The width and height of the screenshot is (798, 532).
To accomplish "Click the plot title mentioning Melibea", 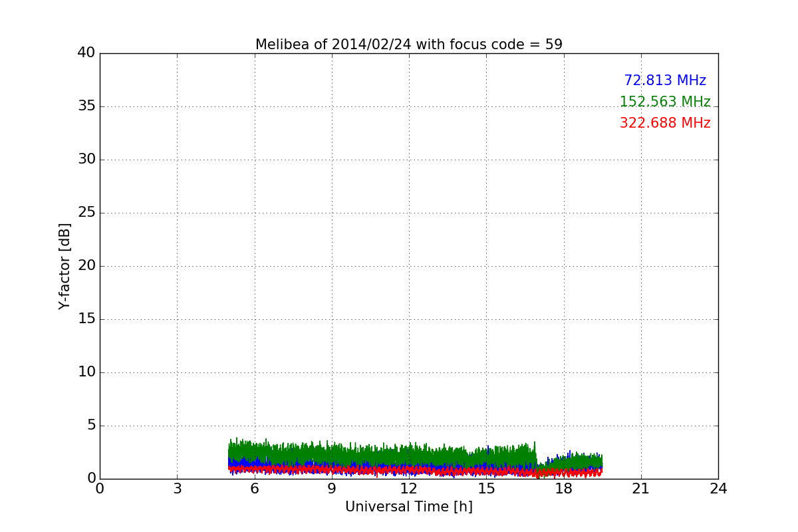I will pos(409,45).
